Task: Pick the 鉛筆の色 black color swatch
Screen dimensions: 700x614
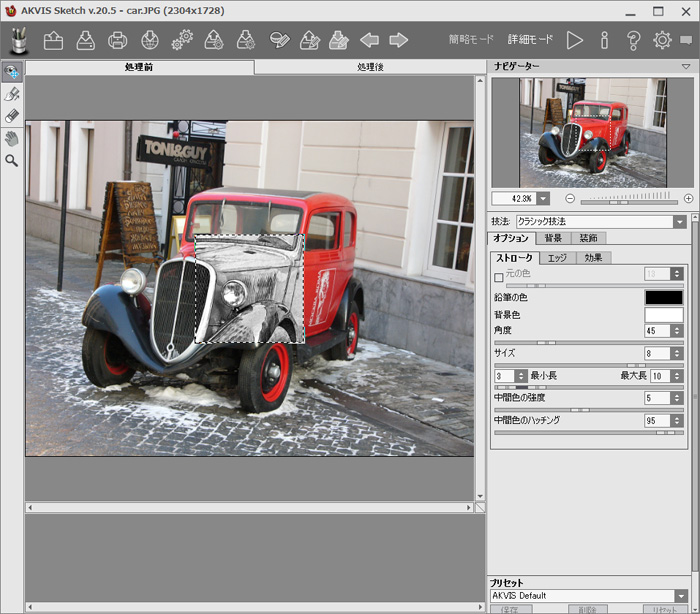Action: pyautogui.click(x=664, y=297)
